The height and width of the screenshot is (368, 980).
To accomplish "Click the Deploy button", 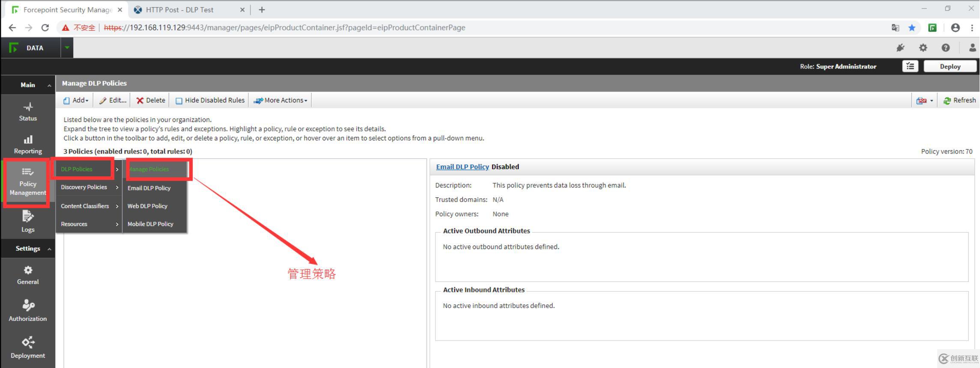I will [950, 66].
